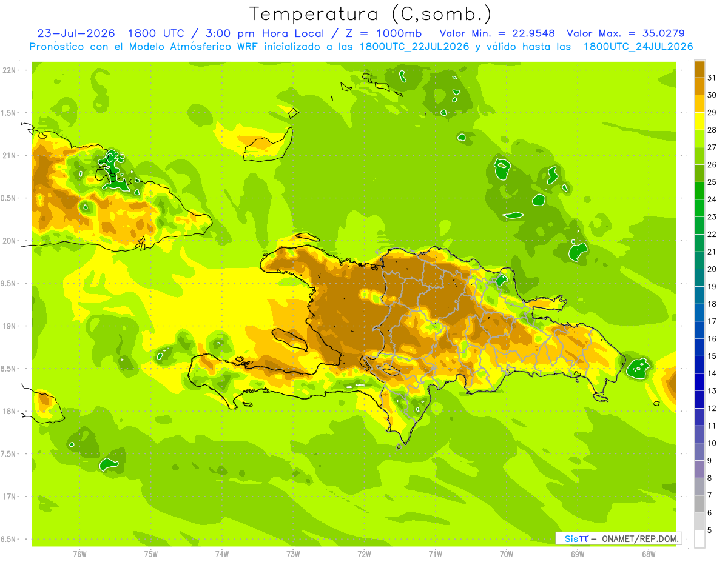Viewport: 728px width, 562px height.
Task: Click the "1800 UTC" time text
Action: pyautogui.click(x=157, y=33)
